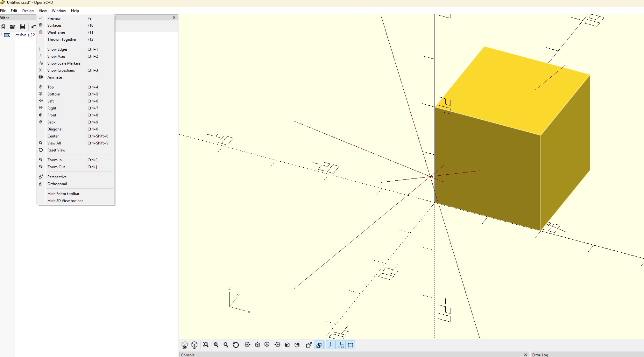Toggle Show Axes in View menu
This screenshot has height=357, width=644.
tap(76, 56)
